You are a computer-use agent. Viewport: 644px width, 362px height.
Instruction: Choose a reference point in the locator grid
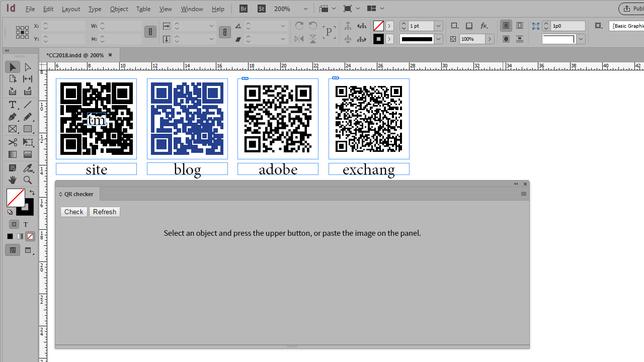22,32
